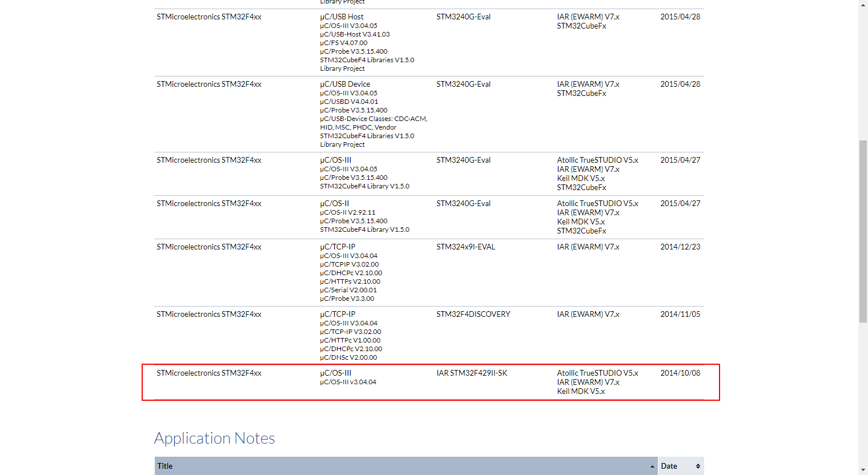Click the STM32F4DISCOVERY board name
This screenshot has width=868, height=475.
[x=473, y=315]
